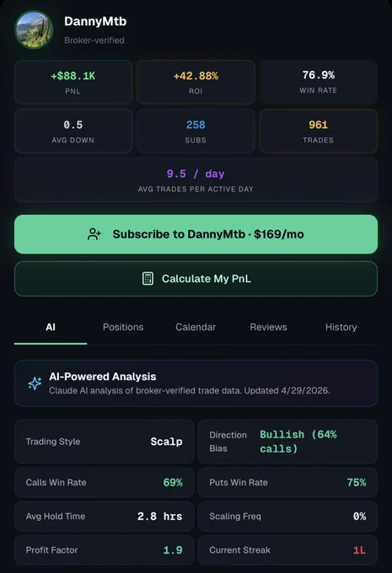Go to the History tab

pyautogui.click(x=341, y=327)
